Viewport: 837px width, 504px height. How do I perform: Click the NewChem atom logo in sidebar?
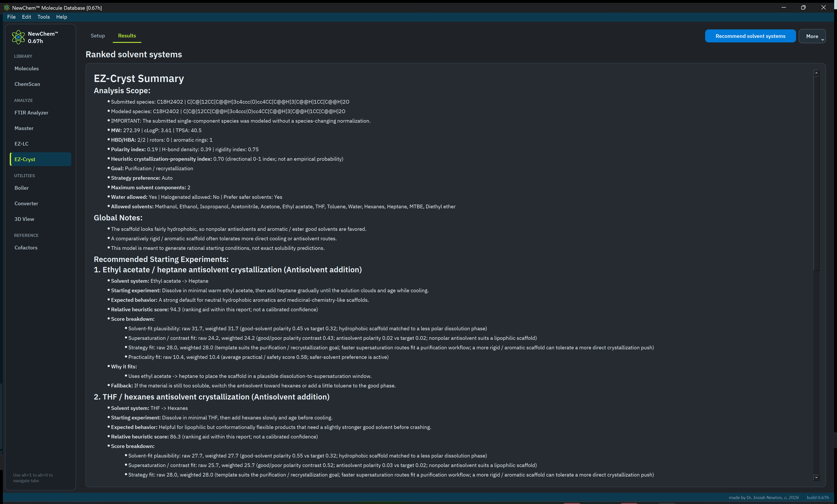[x=18, y=37]
